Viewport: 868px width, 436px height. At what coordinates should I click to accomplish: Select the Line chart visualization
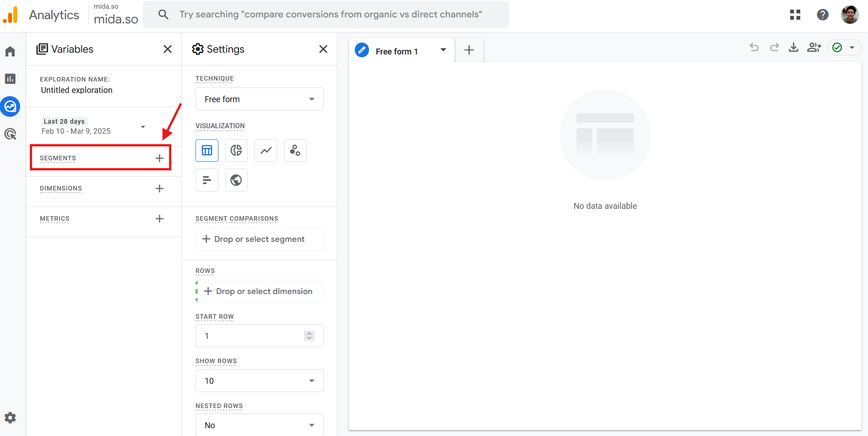tap(266, 150)
